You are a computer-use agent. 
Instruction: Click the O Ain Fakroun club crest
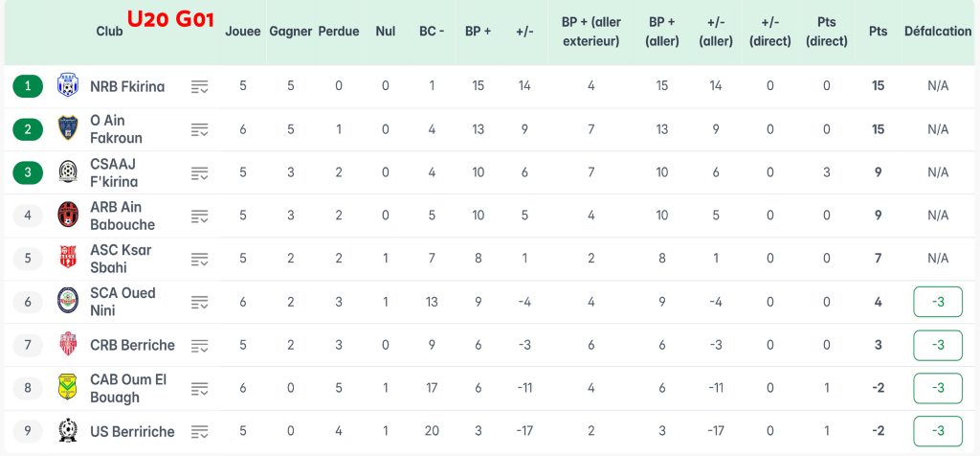pyautogui.click(x=68, y=129)
